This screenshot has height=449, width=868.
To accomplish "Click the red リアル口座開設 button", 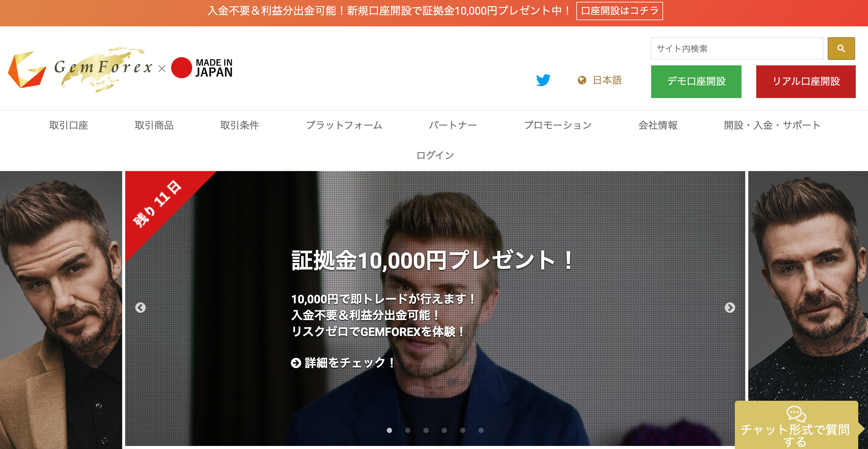I will point(806,82).
